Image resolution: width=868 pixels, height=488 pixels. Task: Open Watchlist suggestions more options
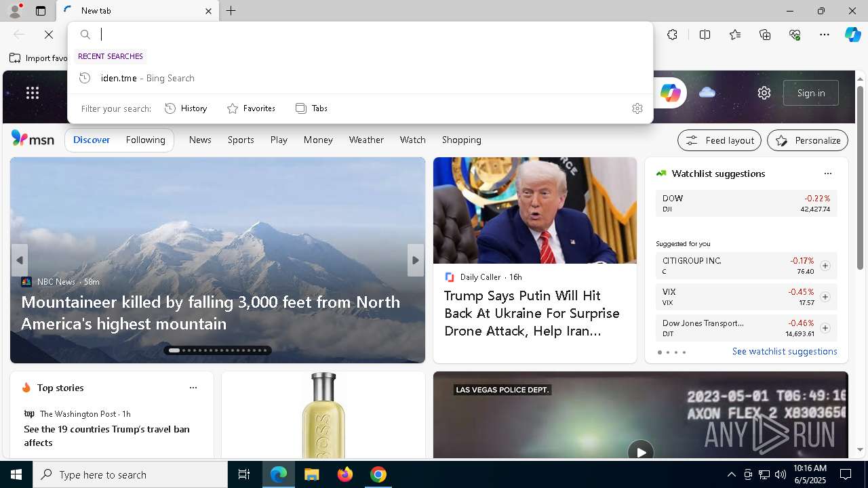828,174
